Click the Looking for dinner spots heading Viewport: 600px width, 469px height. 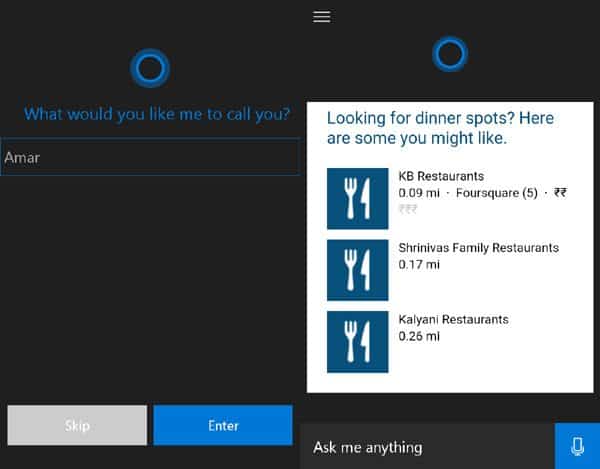click(x=440, y=128)
